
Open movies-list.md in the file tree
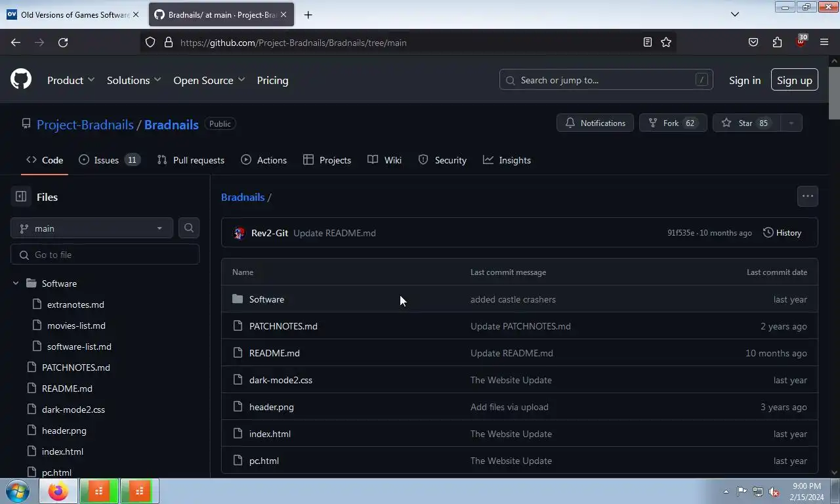[76, 325]
